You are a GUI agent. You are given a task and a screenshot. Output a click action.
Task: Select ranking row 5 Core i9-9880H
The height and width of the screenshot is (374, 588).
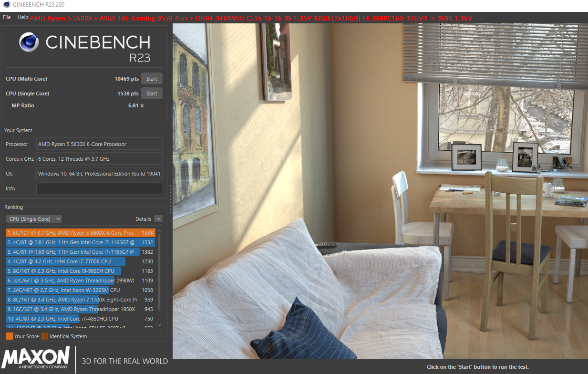pyautogui.click(x=80, y=271)
